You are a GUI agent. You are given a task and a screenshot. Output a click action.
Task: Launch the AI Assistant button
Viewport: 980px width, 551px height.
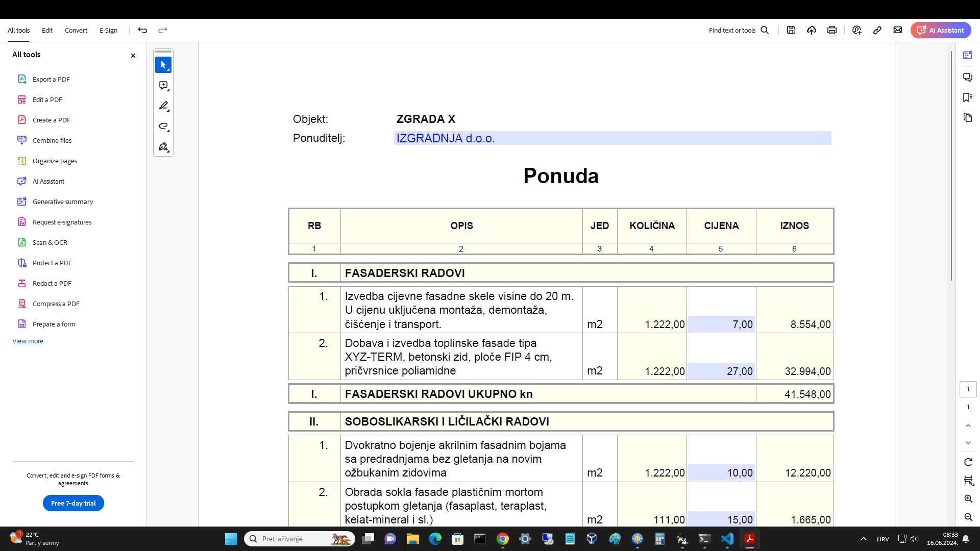941,30
